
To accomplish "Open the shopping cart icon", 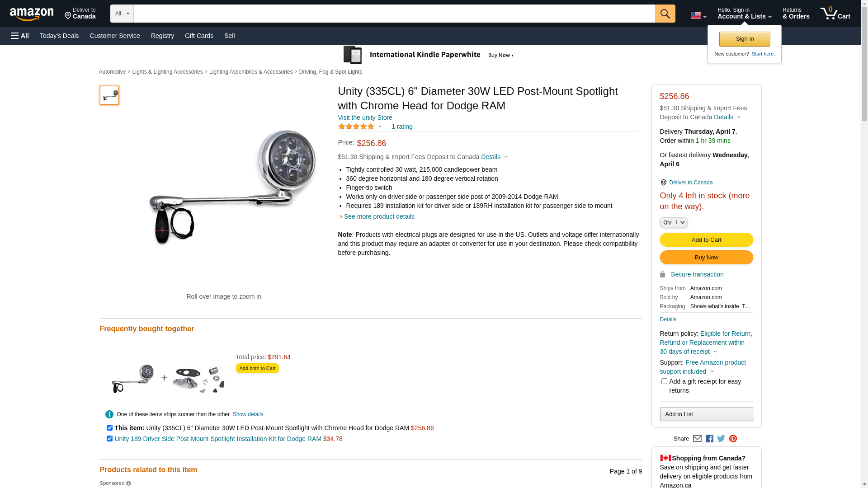I will (835, 14).
